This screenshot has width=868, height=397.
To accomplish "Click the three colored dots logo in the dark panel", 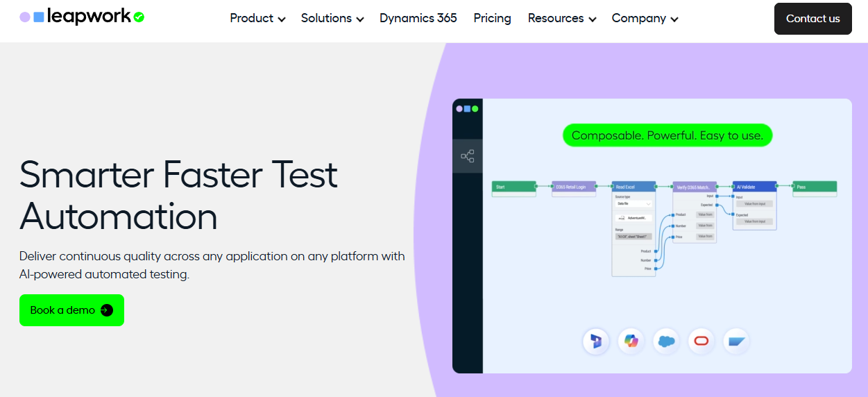I will click(467, 109).
